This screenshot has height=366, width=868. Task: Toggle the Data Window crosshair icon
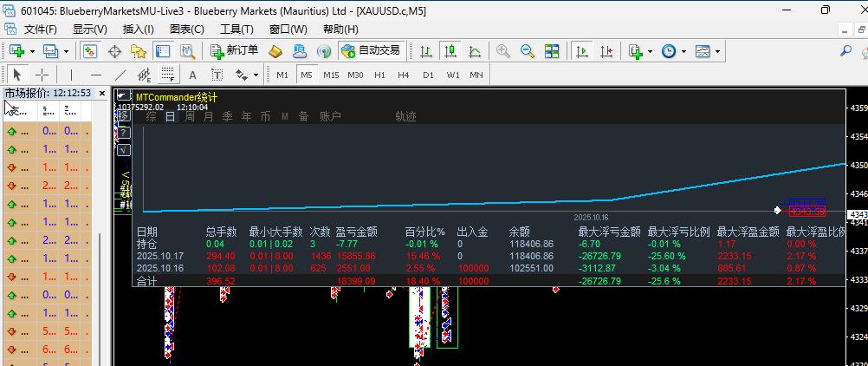tap(114, 51)
